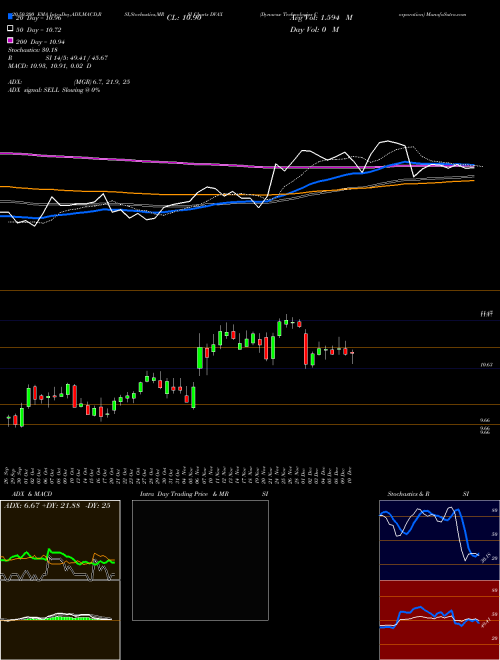Click the 'Stochastics: 30.18' reading
This screenshot has width=500, height=660.
point(32,50)
